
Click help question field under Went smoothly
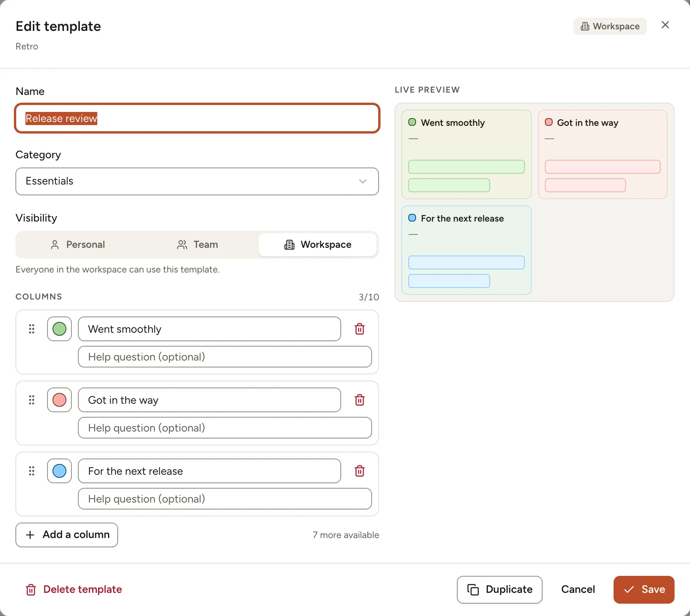(225, 357)
